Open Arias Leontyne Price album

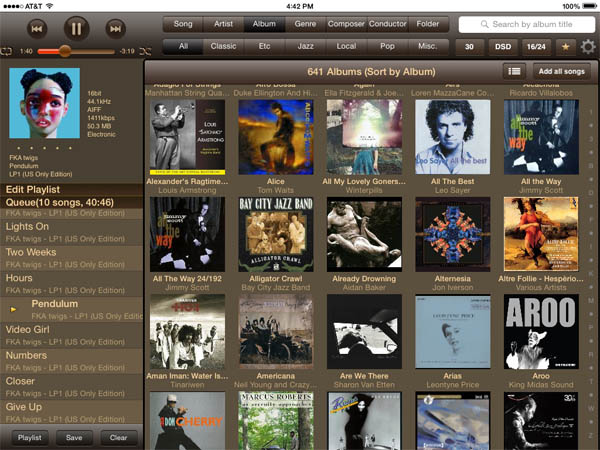point(453,332)
